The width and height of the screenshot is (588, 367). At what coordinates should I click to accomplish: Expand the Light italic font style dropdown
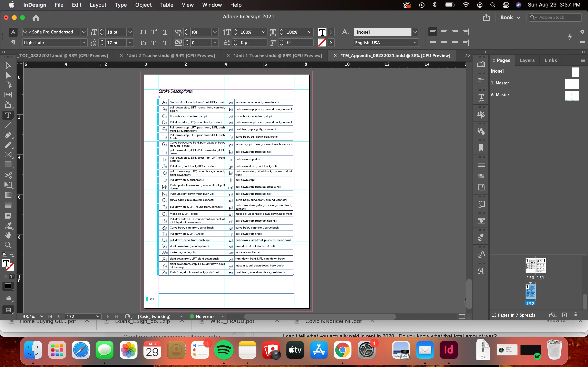84,43
